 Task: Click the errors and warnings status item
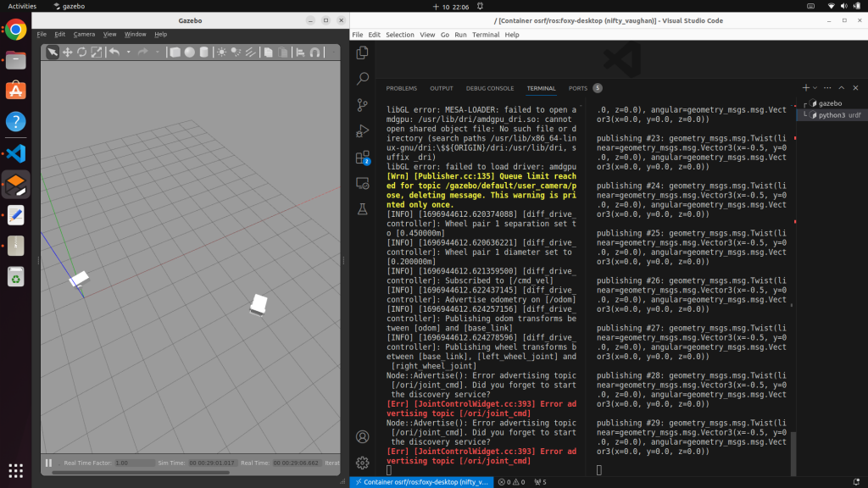(x=511, y=482)
